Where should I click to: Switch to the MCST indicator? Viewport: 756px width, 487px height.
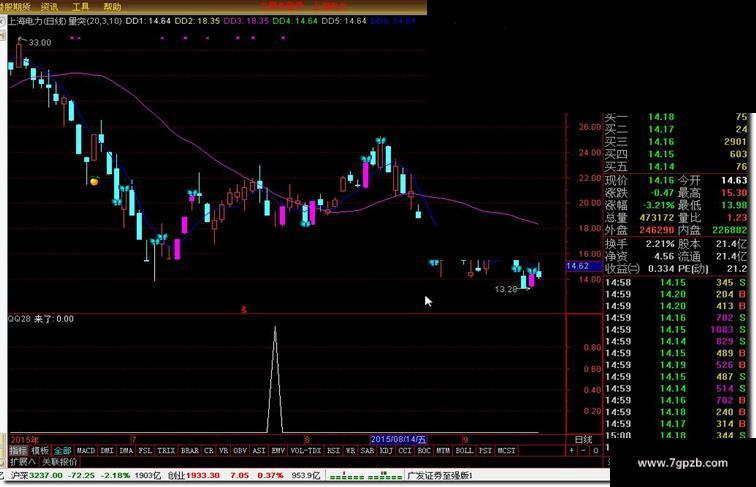[506, 450]
